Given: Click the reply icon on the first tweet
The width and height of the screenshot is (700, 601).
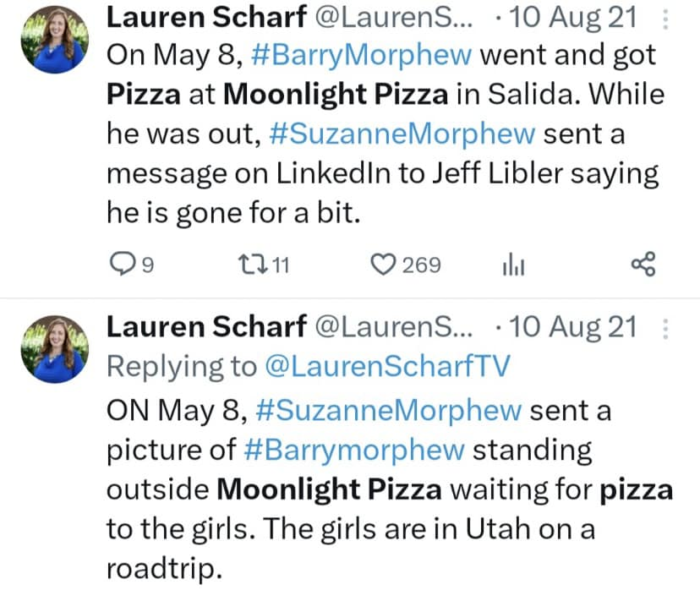Looking at the screenshot, I should point(123,265).
